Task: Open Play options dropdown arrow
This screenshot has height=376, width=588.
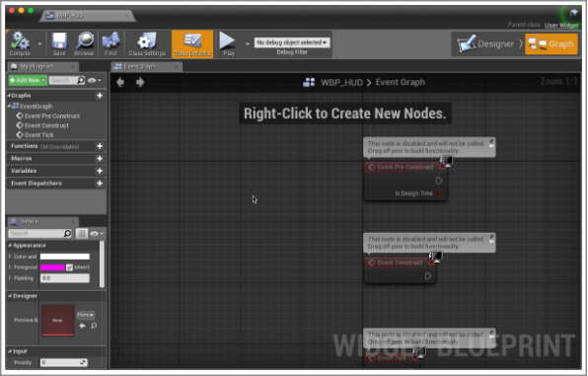Action: 247,43
